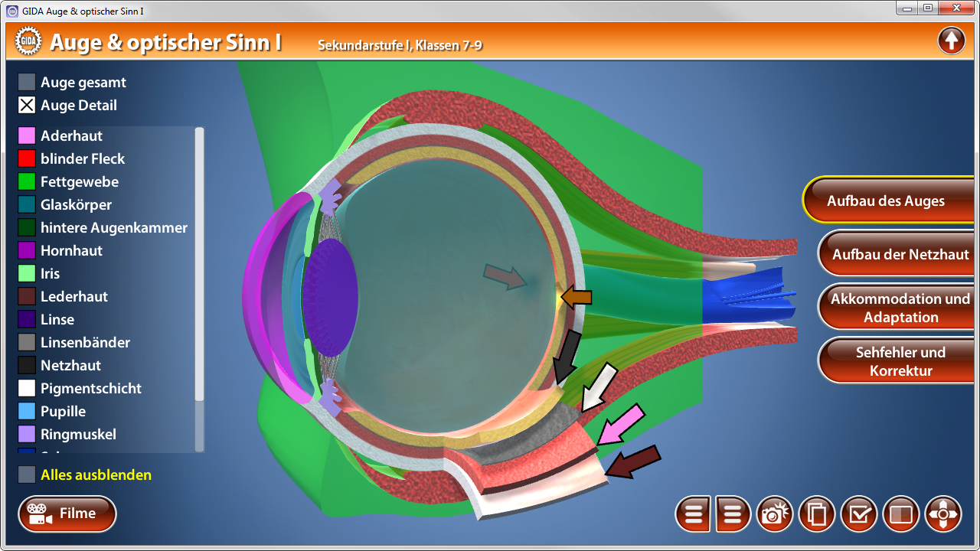Uncheck the Auge Detail checkbox
This screenshot has height=551, width=980.
pyautogui.click(x=27, y=106)
